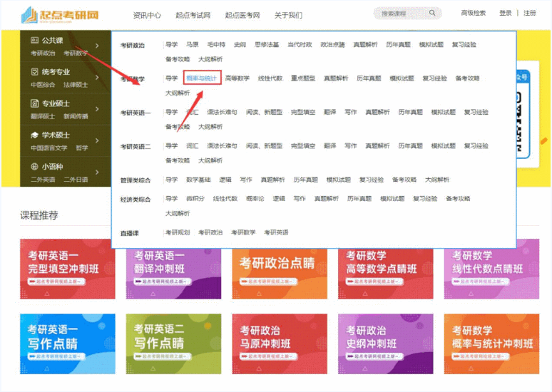Select 考研政治 under 公共课 in sidebar
The image size is (552, 392).
[43, 53]
